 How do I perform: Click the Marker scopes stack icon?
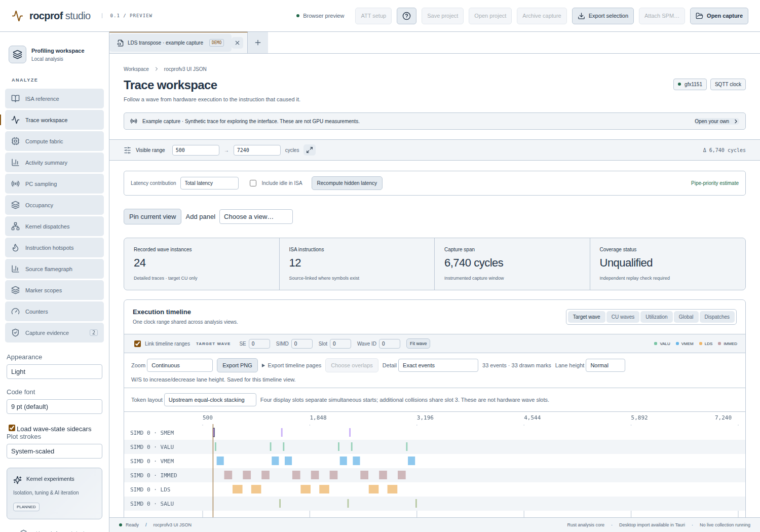coord(16,290)
